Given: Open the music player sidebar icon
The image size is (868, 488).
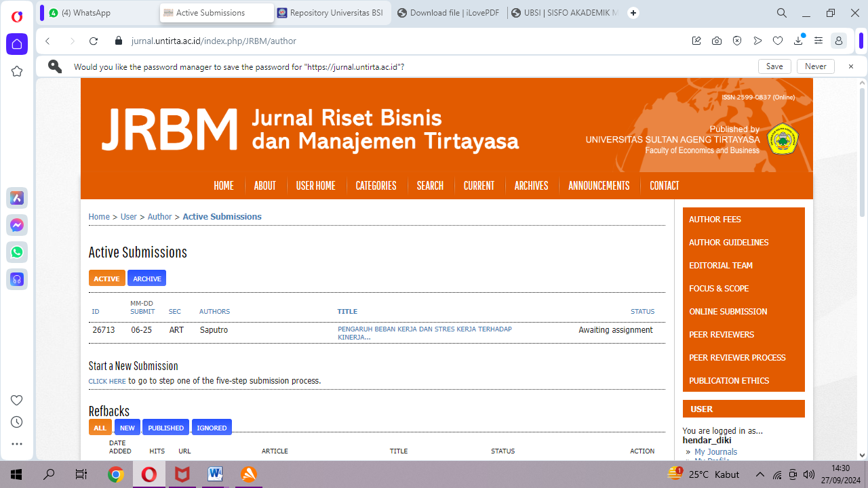Looking at the screenshot, I should click(17, 279).
